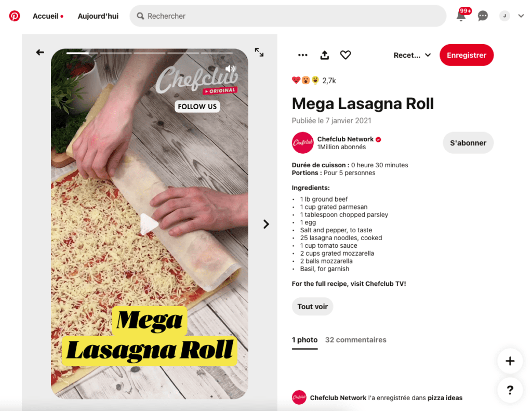Viewport: 532px width, 411px height.
Task: Toggle following with the S'abonner button
Action: point(468,143)
